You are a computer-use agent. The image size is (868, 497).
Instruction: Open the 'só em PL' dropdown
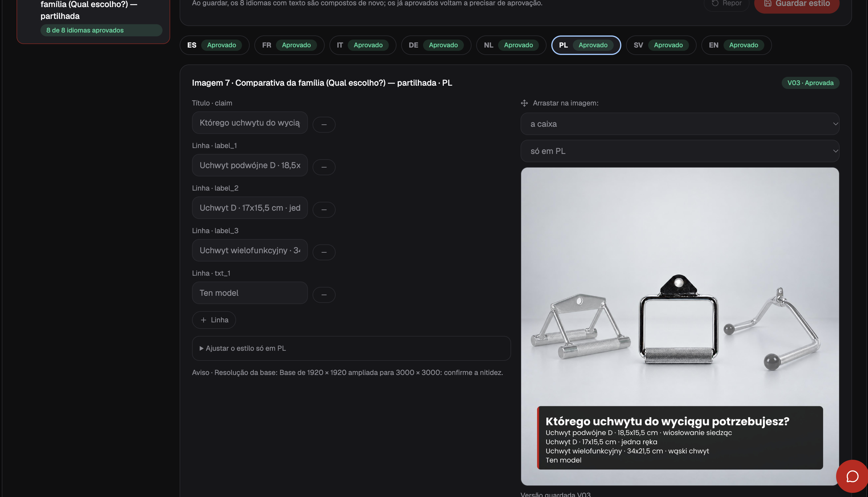point(680,151)
